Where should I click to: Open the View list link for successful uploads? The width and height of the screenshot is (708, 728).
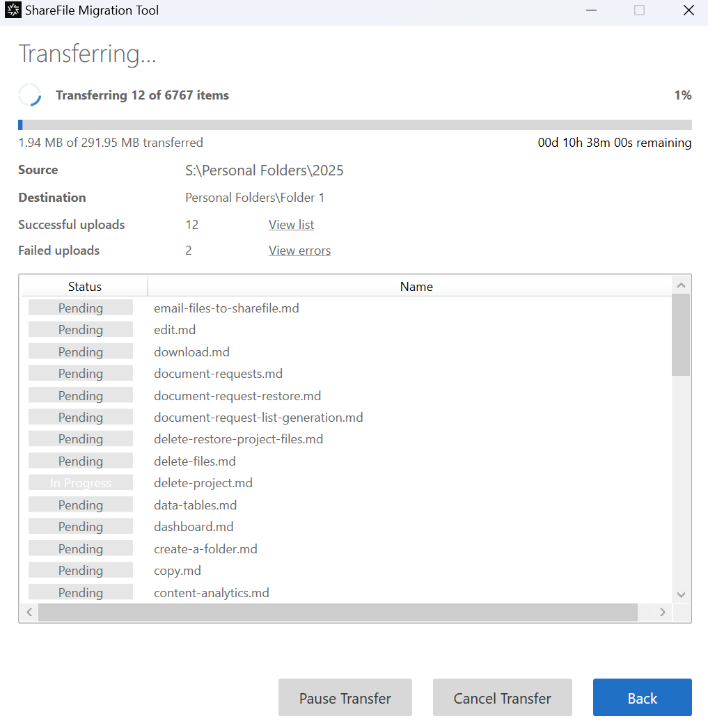291,225
